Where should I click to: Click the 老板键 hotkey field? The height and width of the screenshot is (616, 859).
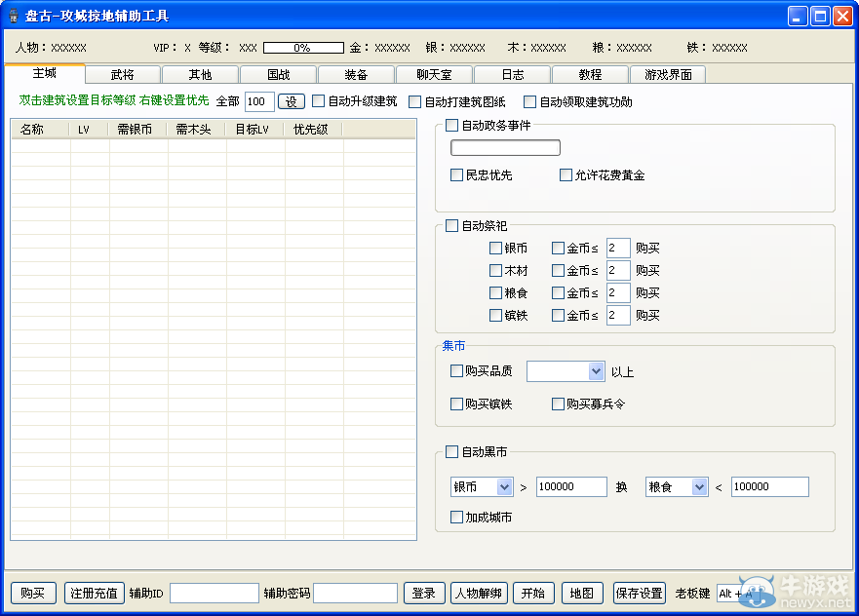[x=737, y=593]
